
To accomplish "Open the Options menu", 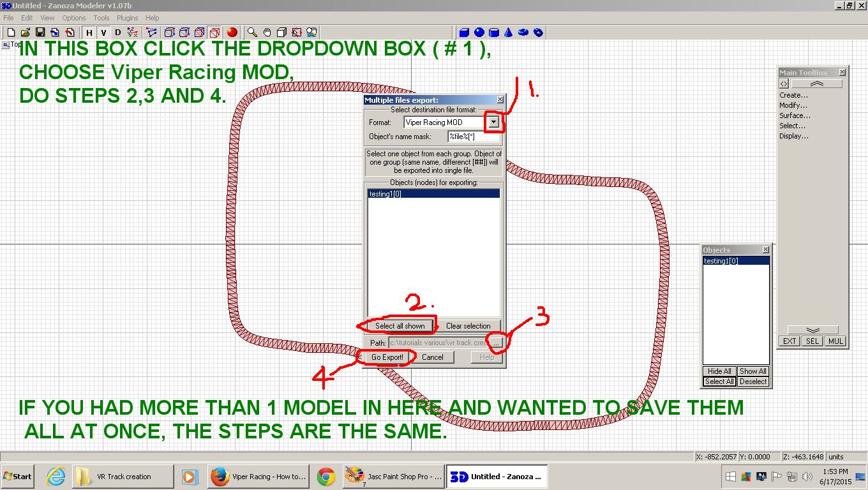I will (x=74, y=18).
